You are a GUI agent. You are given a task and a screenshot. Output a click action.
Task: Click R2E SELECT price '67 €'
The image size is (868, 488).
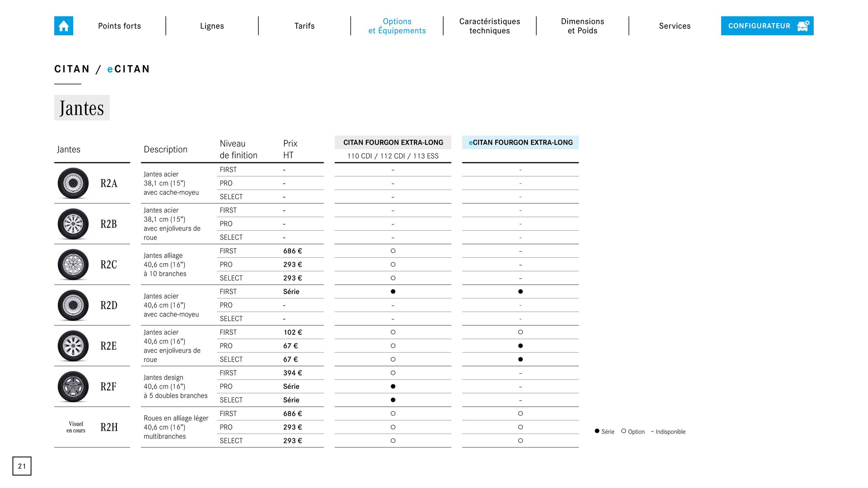pyautogui.click(x=291, y=359)
